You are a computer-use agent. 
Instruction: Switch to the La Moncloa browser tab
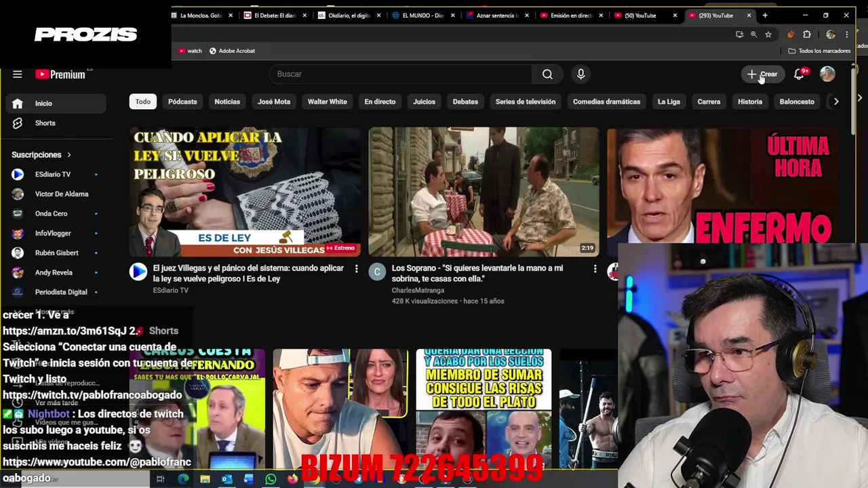point(202,16)
